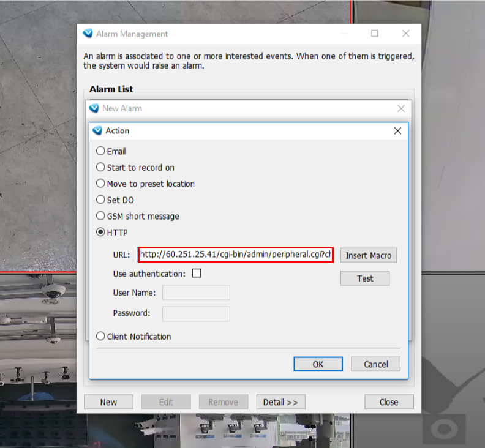The height and width of the screenshot is (448, 485).
Task: Expand alarm info with the Detail >> button
Action: (x=280, y=402)
